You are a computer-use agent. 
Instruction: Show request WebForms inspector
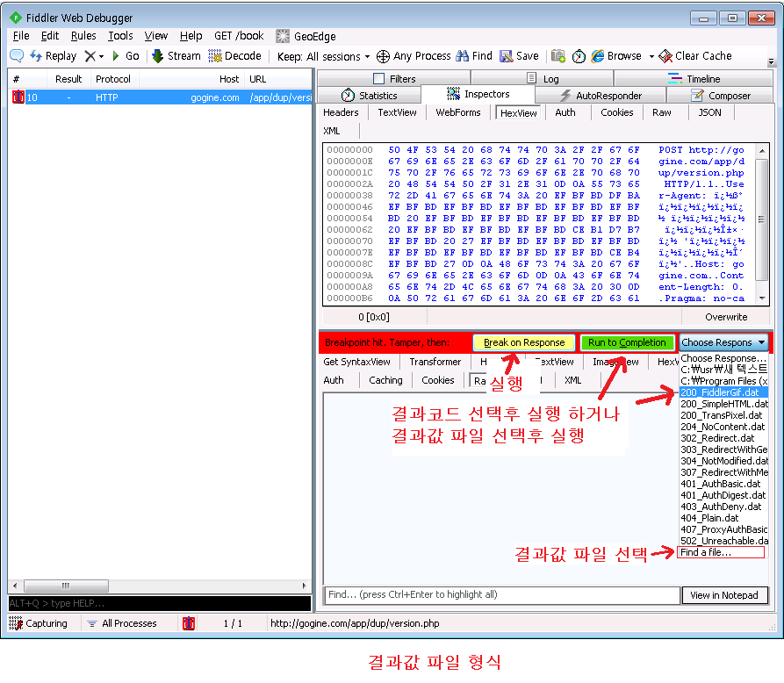458,112
